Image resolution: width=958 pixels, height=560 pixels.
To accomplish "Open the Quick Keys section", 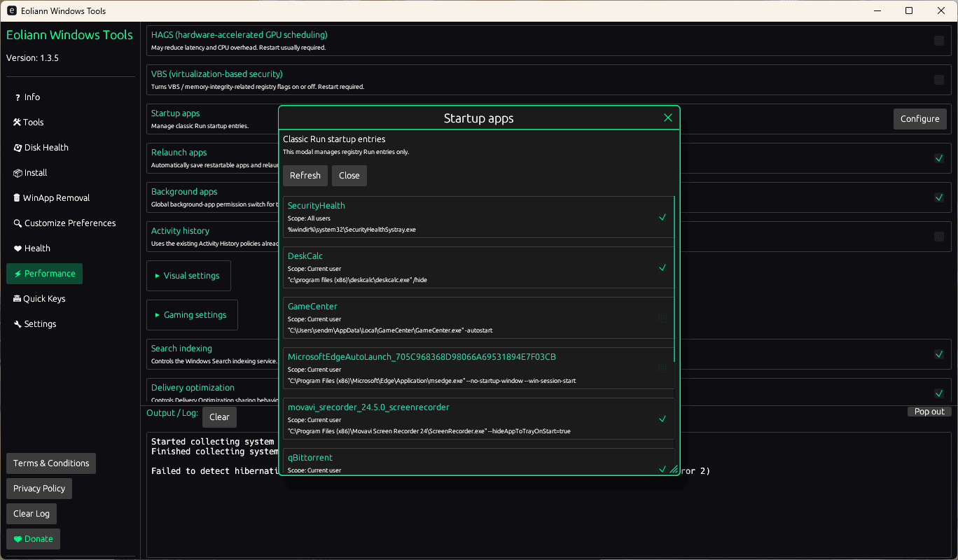I will [x=39, y=299].
